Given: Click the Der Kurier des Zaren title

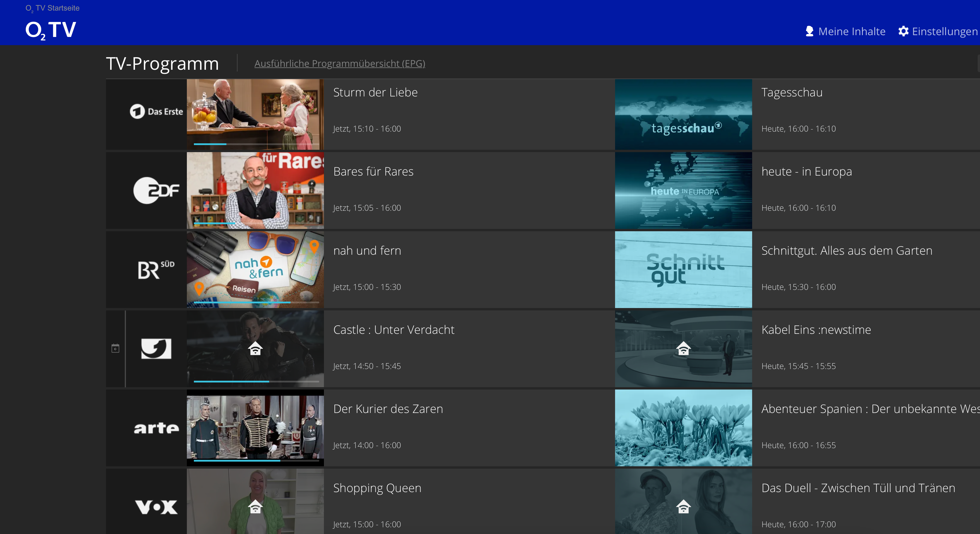Looking at the screenshot, I should coord(388,409).
